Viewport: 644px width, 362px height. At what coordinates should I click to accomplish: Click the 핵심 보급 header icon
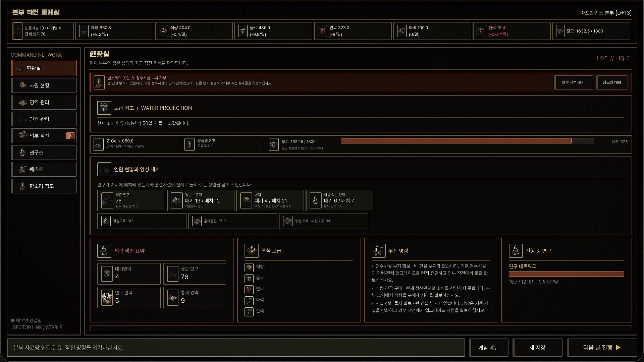point(251,251)
